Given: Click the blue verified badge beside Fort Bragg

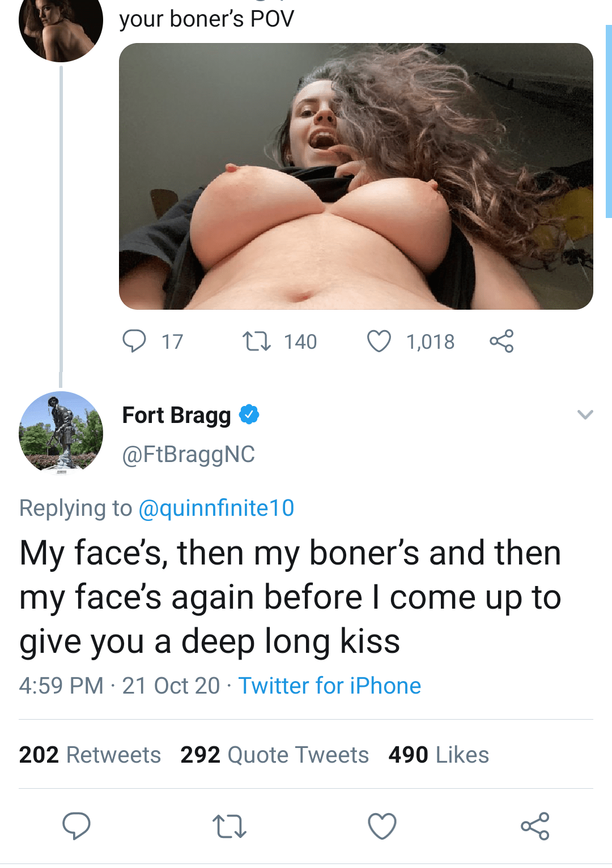Looking at the screenshot, I should (x=249, y=415).
